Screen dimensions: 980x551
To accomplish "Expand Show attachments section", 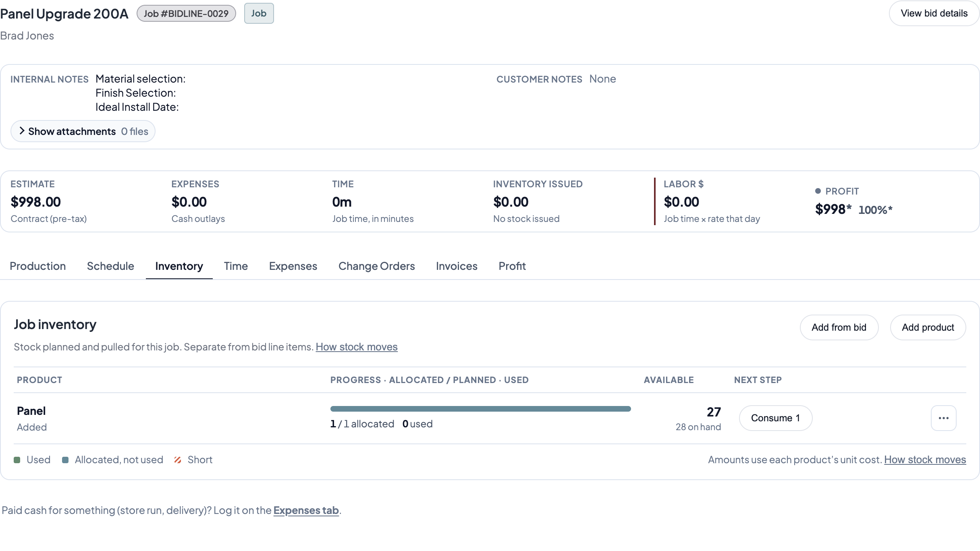I will click(x=83, y=131).
